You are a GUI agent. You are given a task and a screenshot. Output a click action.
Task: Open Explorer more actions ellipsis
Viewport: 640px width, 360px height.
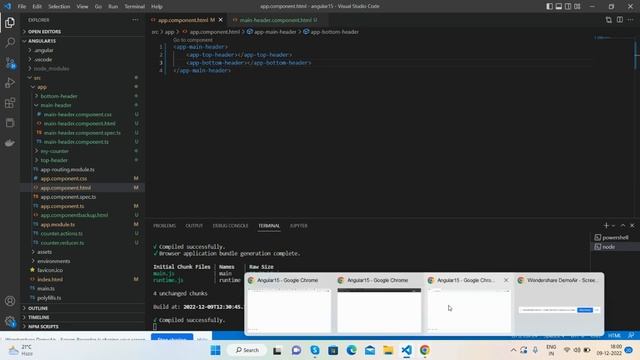click(135, 20)
